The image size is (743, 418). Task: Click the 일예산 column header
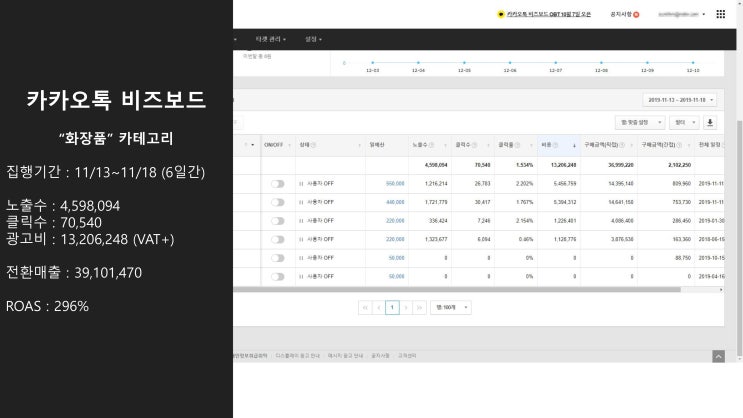(x=387, y=145)
